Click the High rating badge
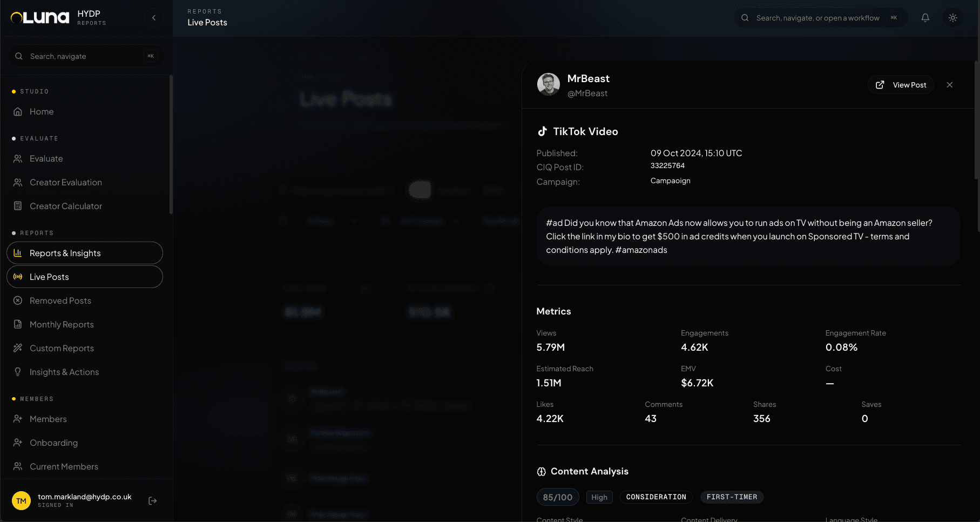980x522 pixels. click(x=599, y=497)
